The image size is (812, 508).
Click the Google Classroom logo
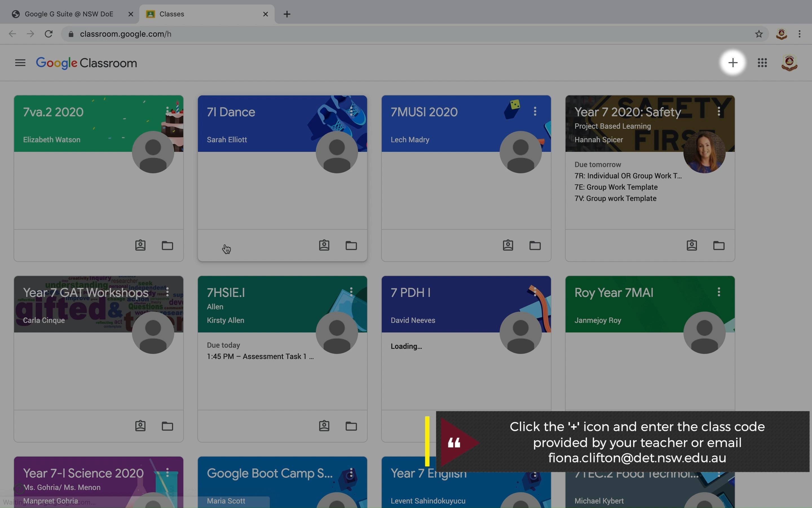point(87,63)
